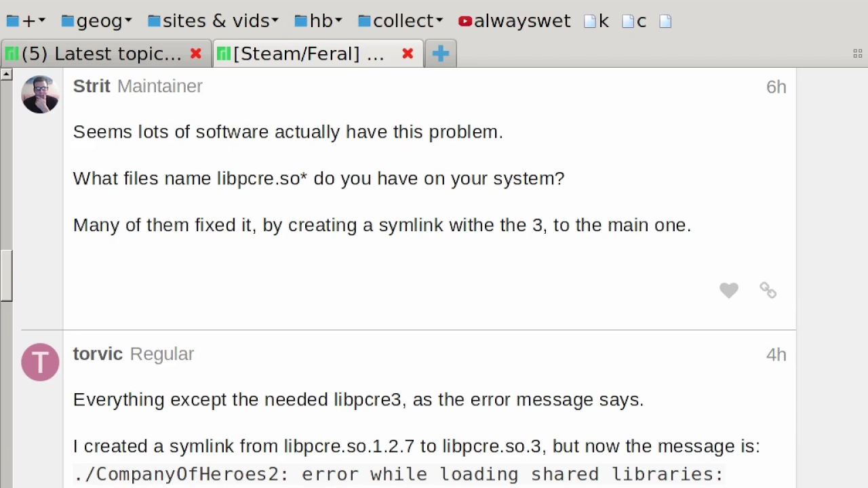Open a new tab with plus button

440,54
